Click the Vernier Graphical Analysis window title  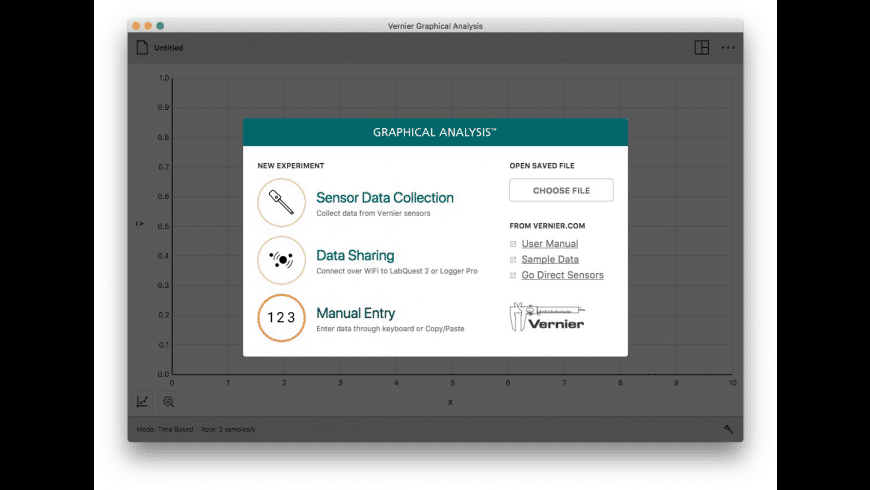point(435,26)
